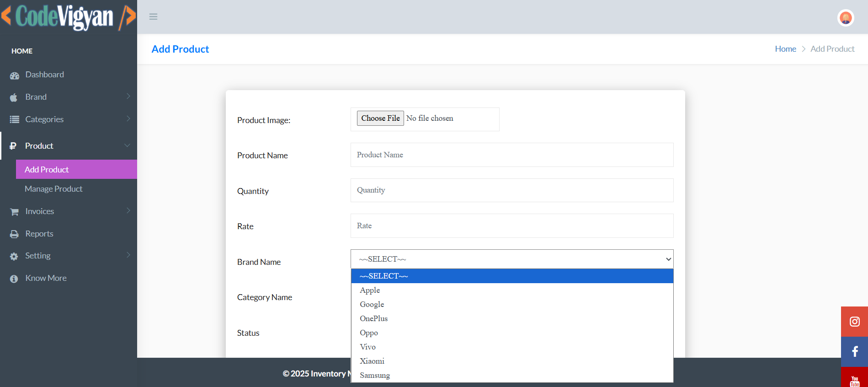Image resolution: width=868 pixels, height=387 pixels.
Task: Click the Instagram icon
Action: (854, 322)
